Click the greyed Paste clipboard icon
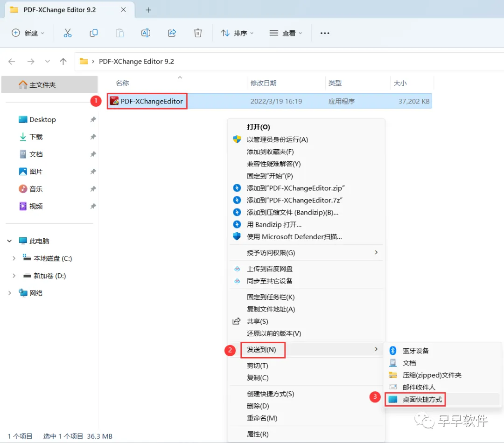The image size is (504, 443). [119, 33]
